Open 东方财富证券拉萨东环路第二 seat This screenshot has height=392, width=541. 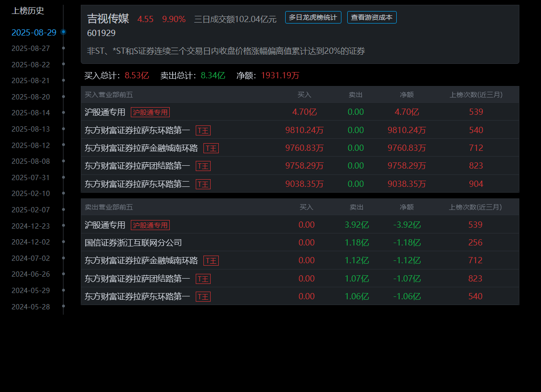click(x=138, y=184)
